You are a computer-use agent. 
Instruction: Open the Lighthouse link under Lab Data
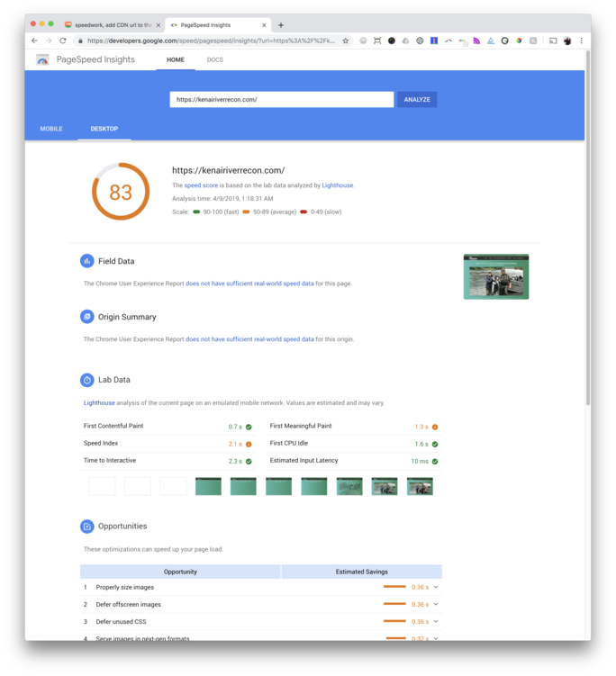tap(99, 402)
